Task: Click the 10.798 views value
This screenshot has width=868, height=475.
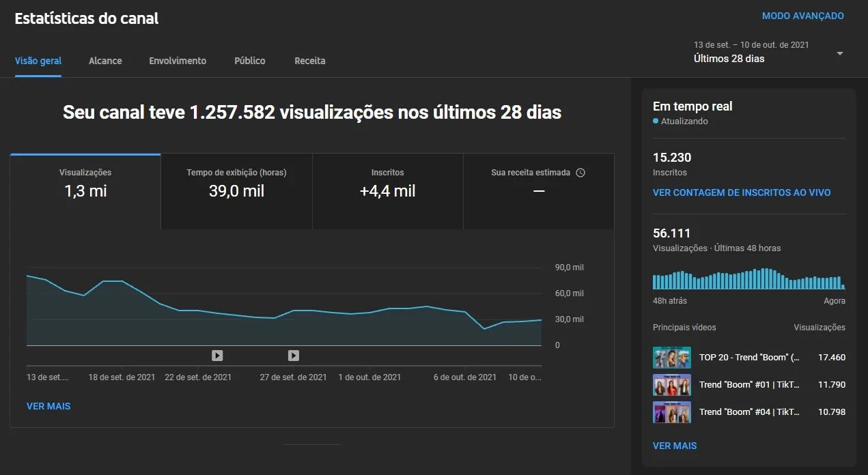Action: coord(832,412)
